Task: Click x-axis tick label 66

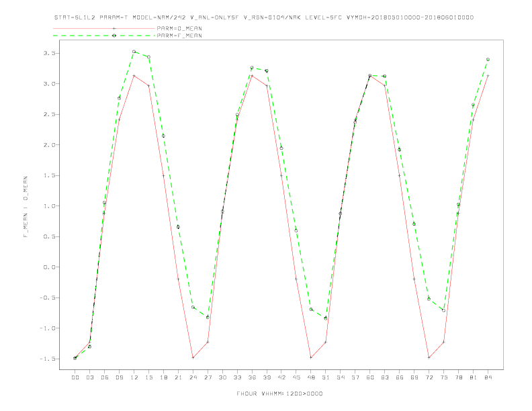Action: [x=400, y=377]
